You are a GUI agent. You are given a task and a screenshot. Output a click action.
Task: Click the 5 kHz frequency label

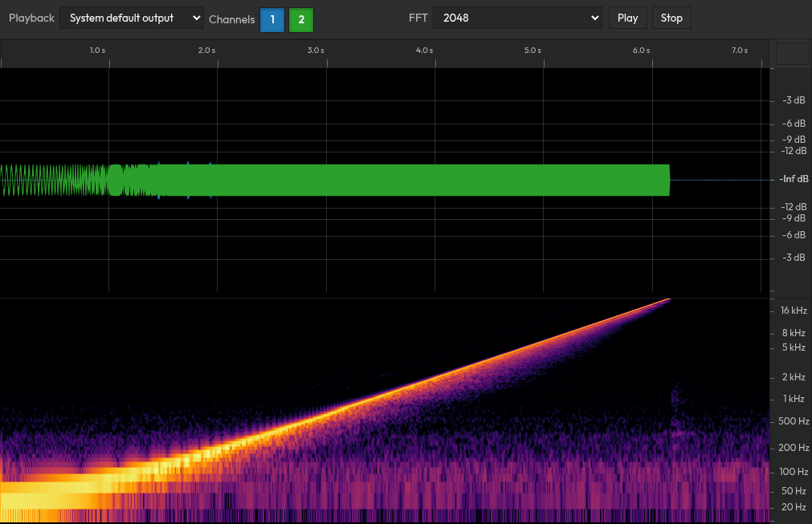click(794, 347)
